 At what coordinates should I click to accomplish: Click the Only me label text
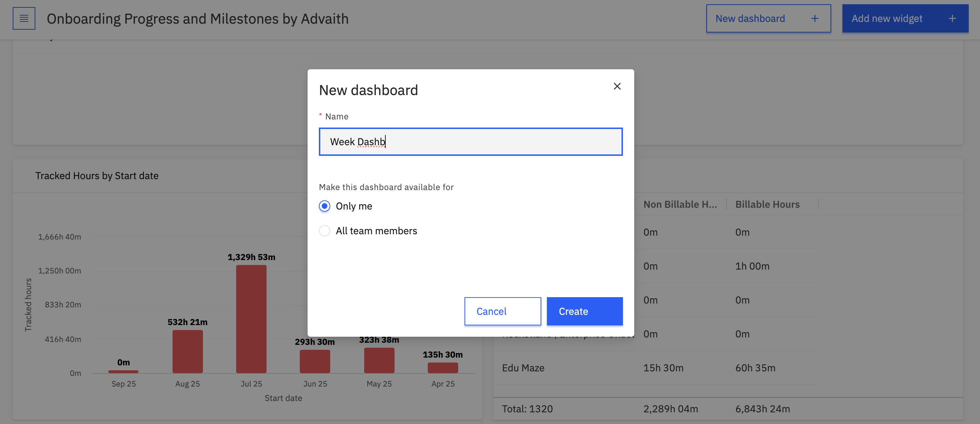pyautogui.click(x=354, y=206)
